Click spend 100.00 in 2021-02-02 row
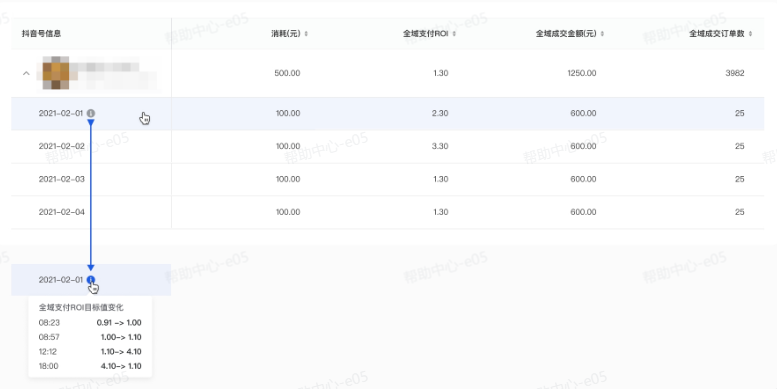 click(288, 146)
